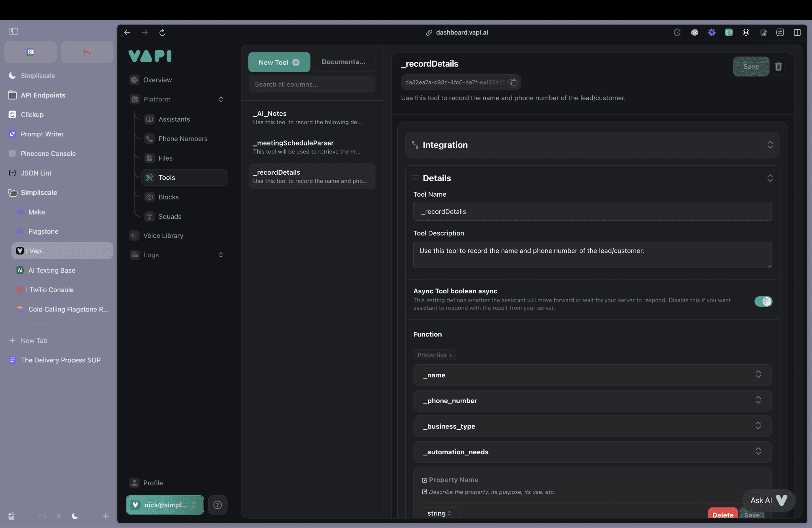Open the Phone Numbers page

pyautogui.click(x=183, y=139)
